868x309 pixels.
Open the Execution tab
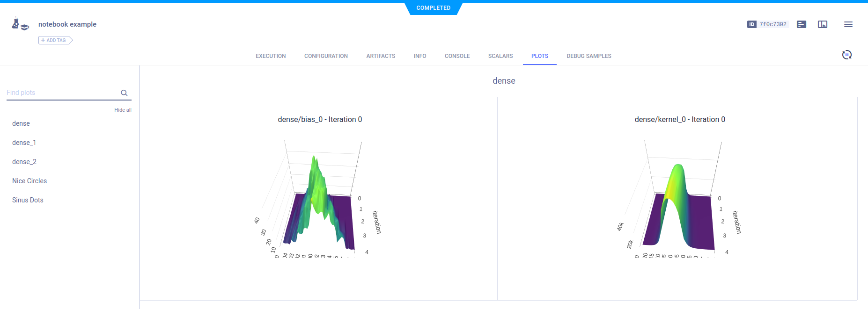[x=271, y=56]
